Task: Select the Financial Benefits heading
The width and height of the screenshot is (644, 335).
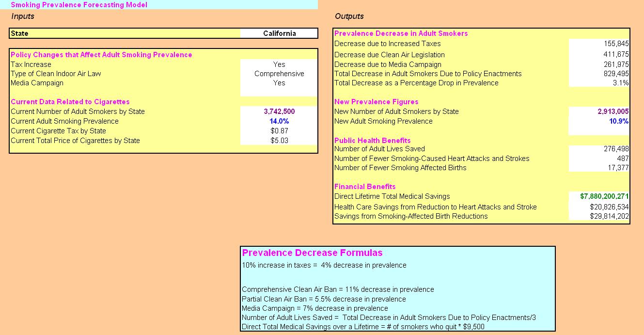Action: (365, 187)
